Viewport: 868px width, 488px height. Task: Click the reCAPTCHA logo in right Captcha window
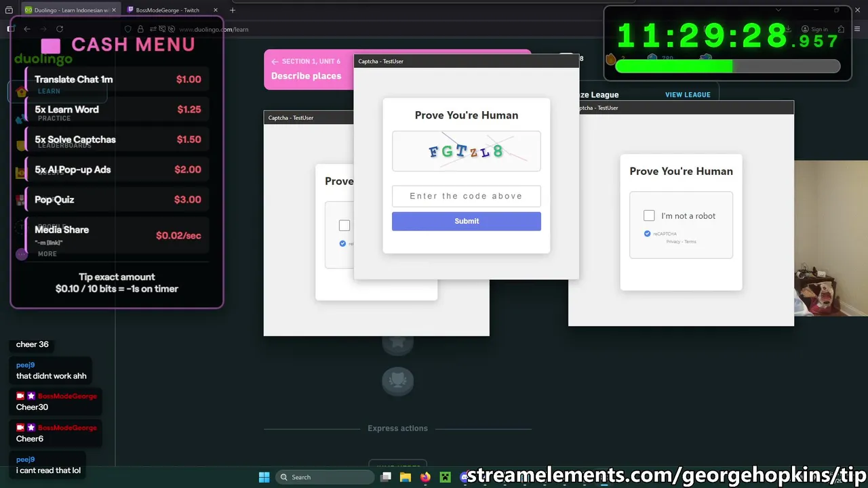[647, 234]
